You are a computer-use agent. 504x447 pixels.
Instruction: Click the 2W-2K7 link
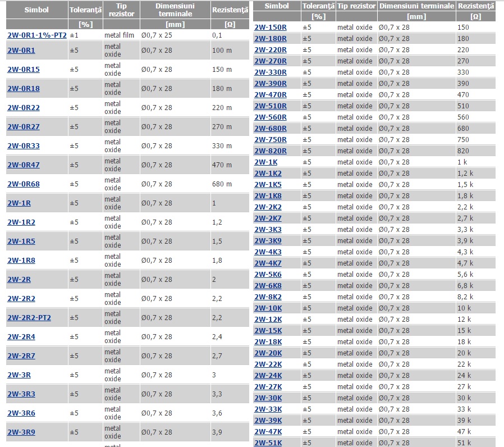268,218
